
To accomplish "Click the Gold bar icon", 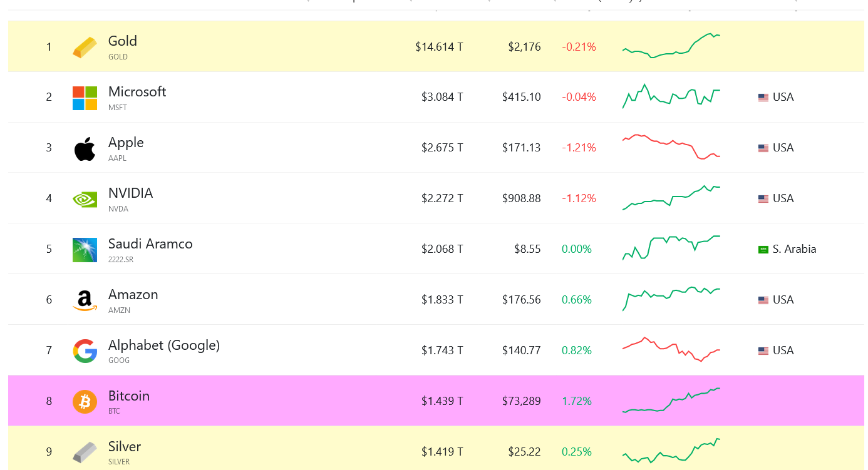I will coord(85,48).
